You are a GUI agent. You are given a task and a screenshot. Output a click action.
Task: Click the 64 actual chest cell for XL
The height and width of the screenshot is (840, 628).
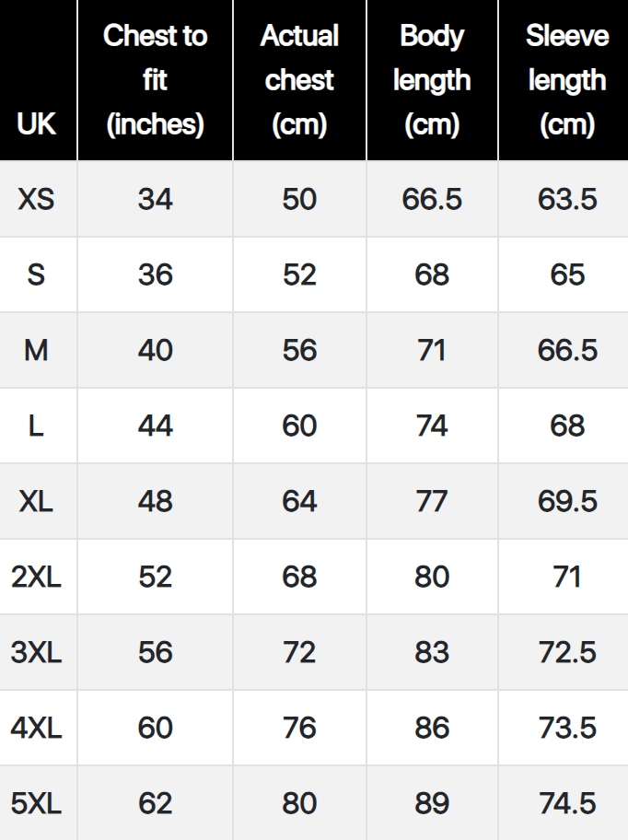coord(299,501)
